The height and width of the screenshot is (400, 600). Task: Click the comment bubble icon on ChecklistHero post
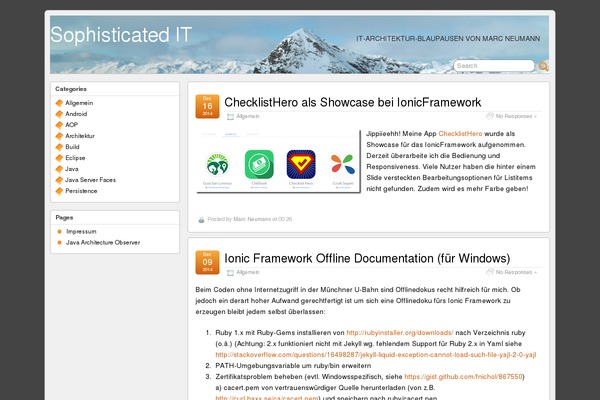click(x=490, y=116)
